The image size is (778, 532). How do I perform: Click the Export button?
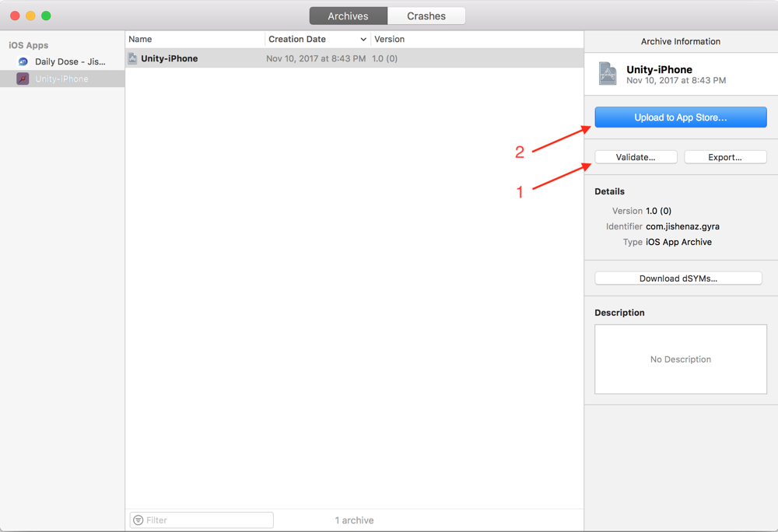[725, 157]
